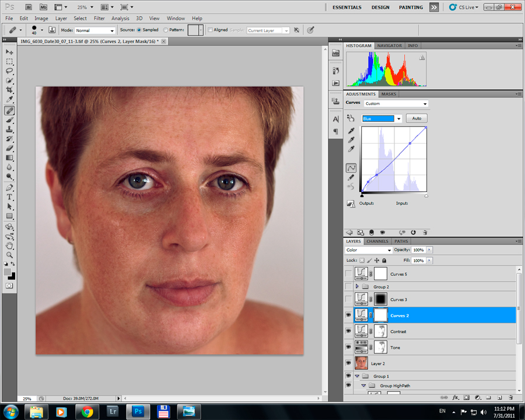Pick the Clone Stamp tool
Image resolution: width=525 pixels, height=420 pixels.
pyautogui.click(x=9, y=129)
